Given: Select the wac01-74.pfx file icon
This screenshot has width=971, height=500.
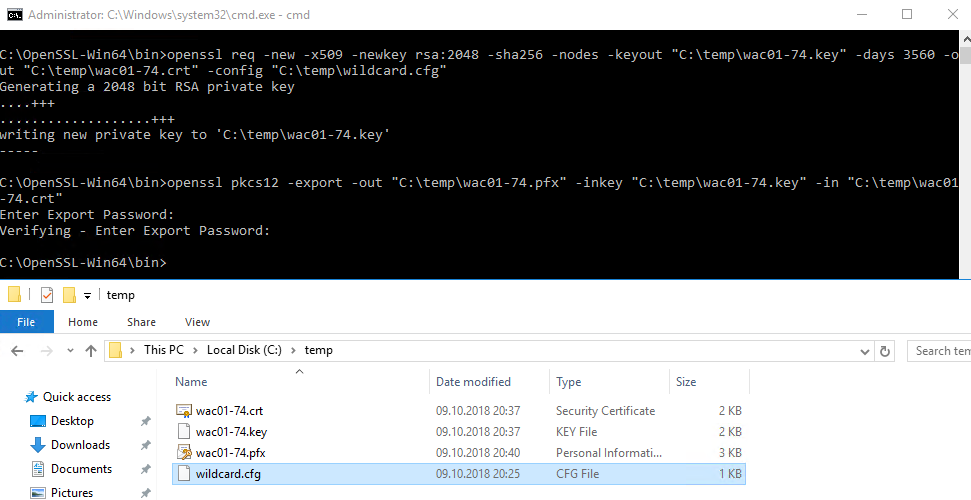Looking at the screenshot, I should [x=184, y=453].
